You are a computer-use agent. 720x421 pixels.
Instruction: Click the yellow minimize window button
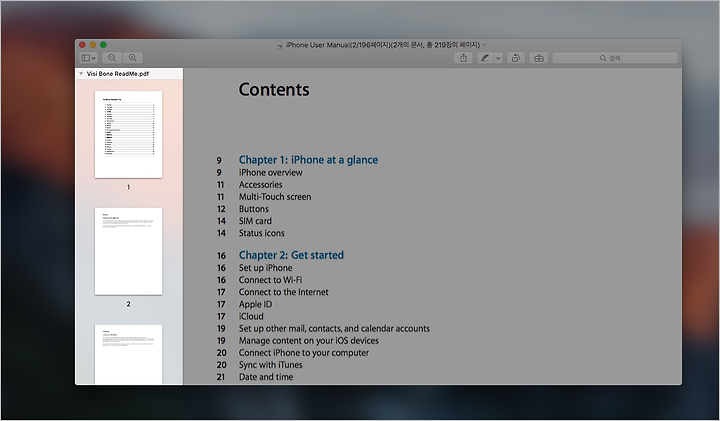click(93, 45)
